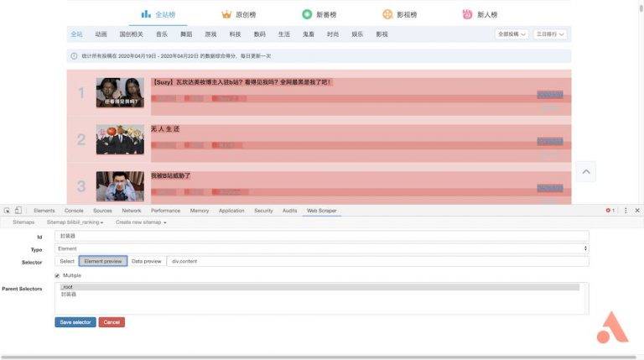Select the 鬼畜 category filter
This screenshot has width=644, height=360.
pos(309,34)
